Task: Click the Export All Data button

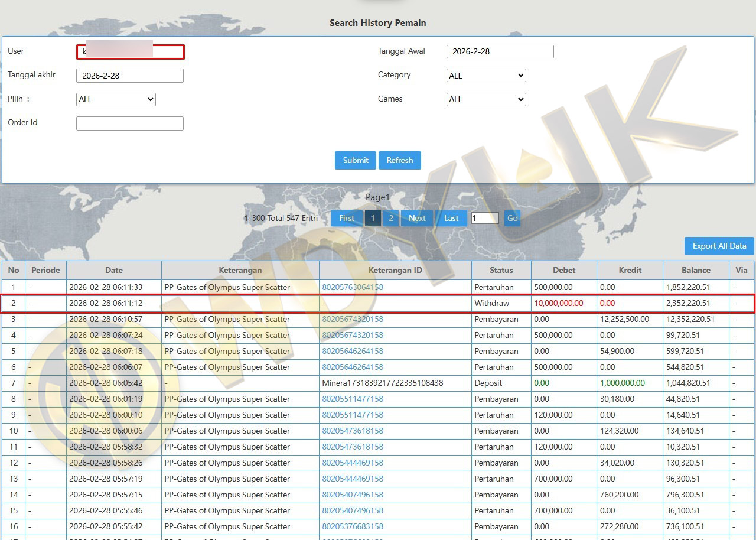Action: (x=719, y=246)
